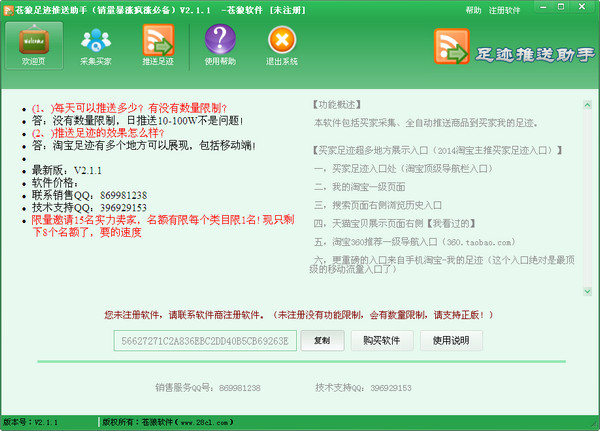Image resolution: width=600 pixels, height=431 pixels.
Task: Click the 使用说明 instructions button
Action: click(451, 340)
